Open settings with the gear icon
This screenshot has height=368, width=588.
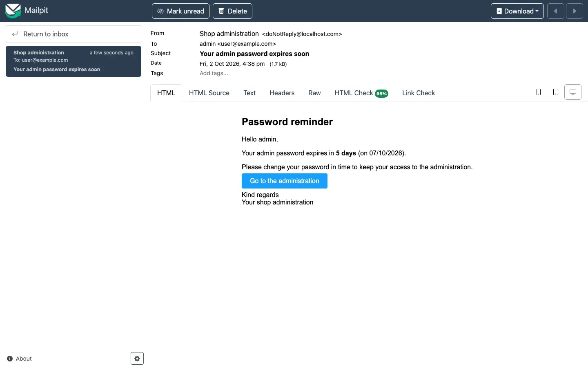coord(137,359)
